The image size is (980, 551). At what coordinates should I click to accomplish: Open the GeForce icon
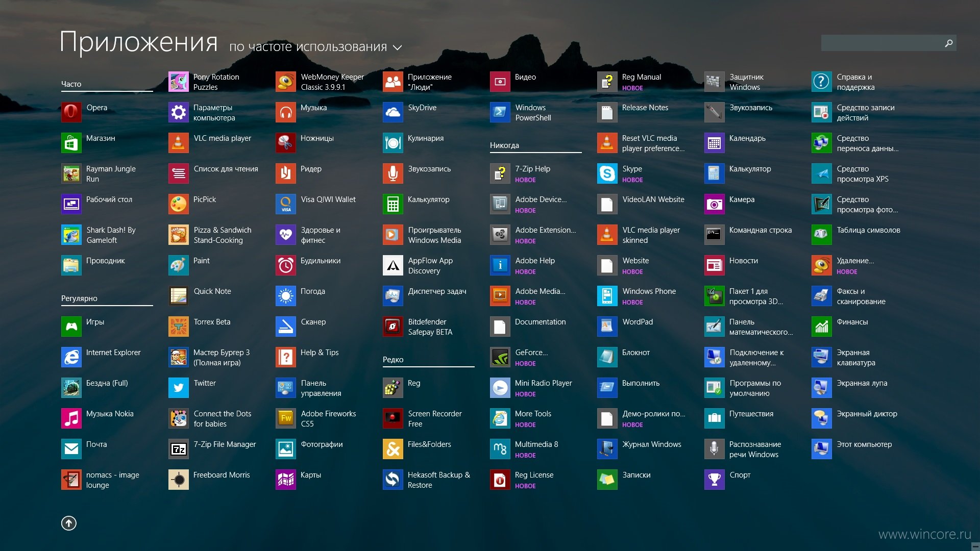click(x=500, y=357)
